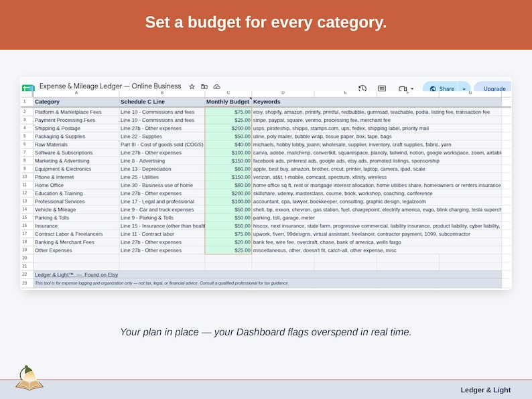Select the Marketing & Advertising cell
Viewport: 532px width, 399px height.
click(76, 161)
